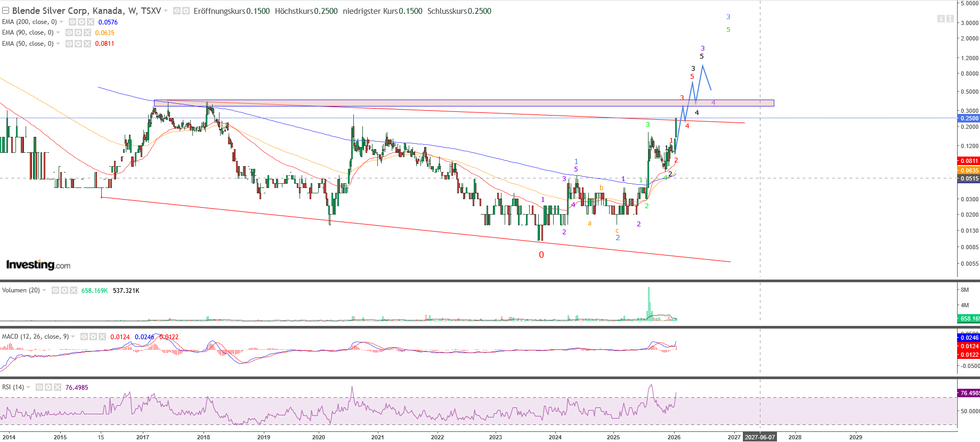Collapse the legend with the minus box
The image size is (980, 442).
6,11
